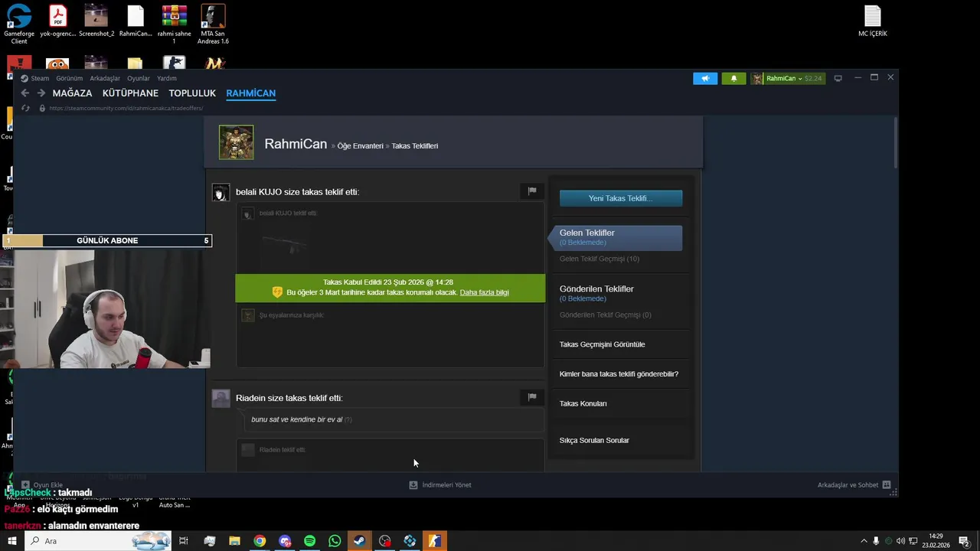The width and height of the screenshot is (980, 551).
Task: Click RahmiCan profile avatar in header
Action: (x=237, y=142)
